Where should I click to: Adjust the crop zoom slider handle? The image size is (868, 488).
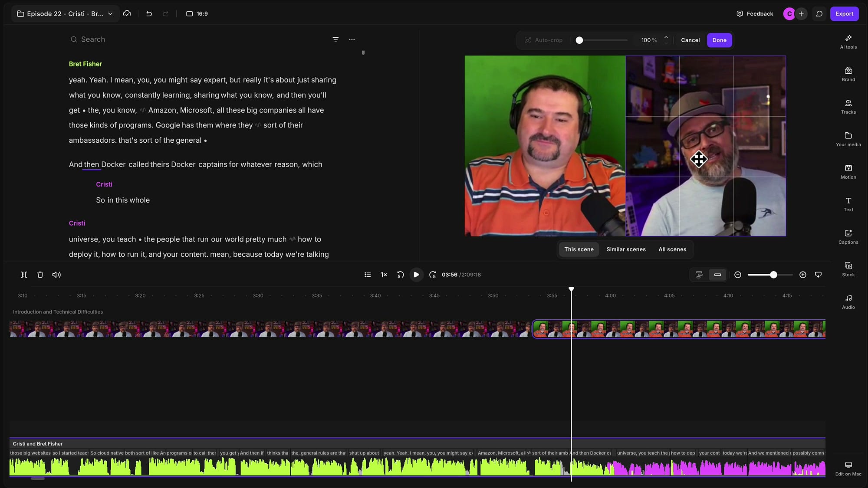[579, 40]
